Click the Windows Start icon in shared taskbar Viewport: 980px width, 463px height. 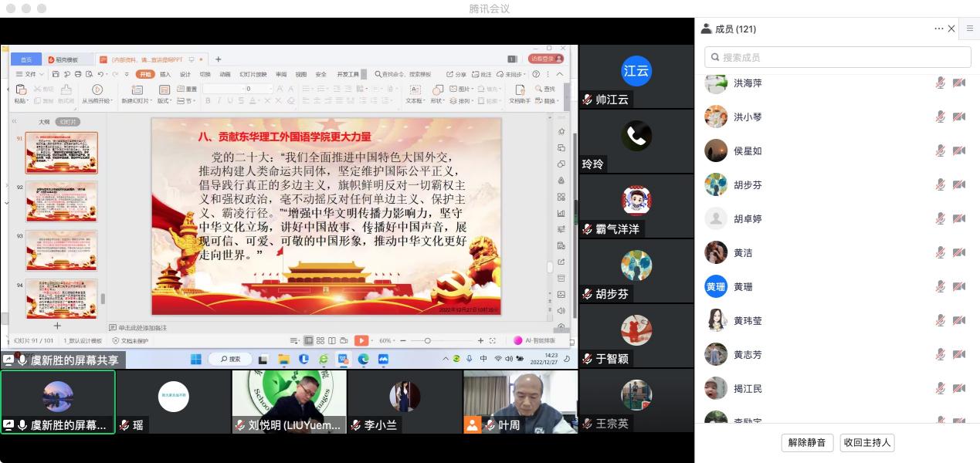click(x=196, y=359)
